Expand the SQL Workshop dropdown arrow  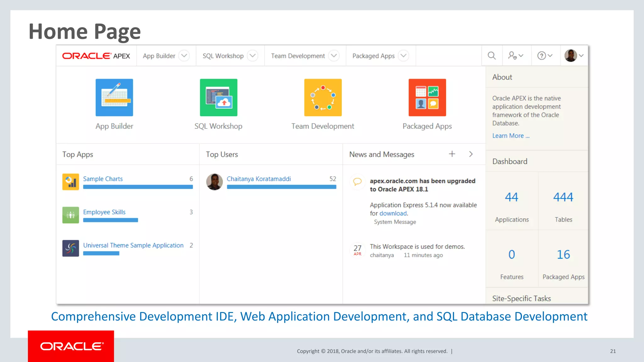coord(253,56)
